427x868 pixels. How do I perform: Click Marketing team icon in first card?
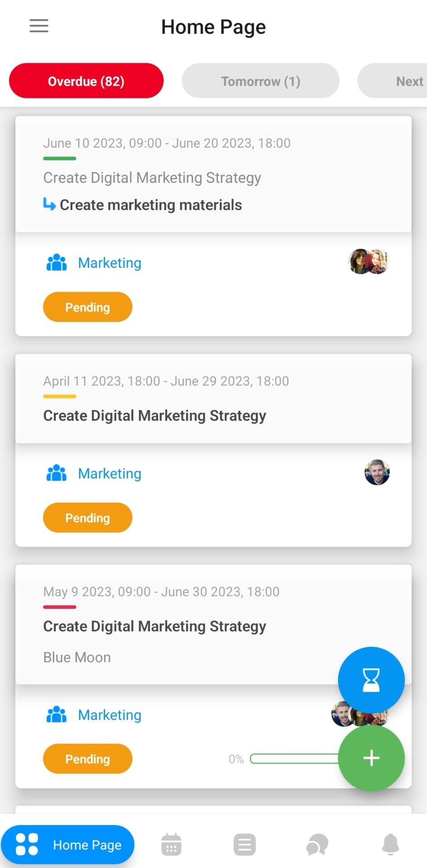tap(56, 262)
